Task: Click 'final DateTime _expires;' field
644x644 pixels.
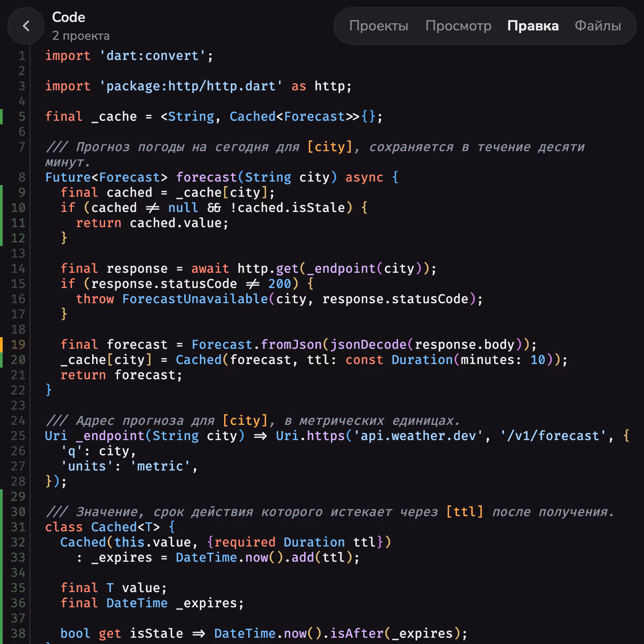Action: [x=152, y=603]
